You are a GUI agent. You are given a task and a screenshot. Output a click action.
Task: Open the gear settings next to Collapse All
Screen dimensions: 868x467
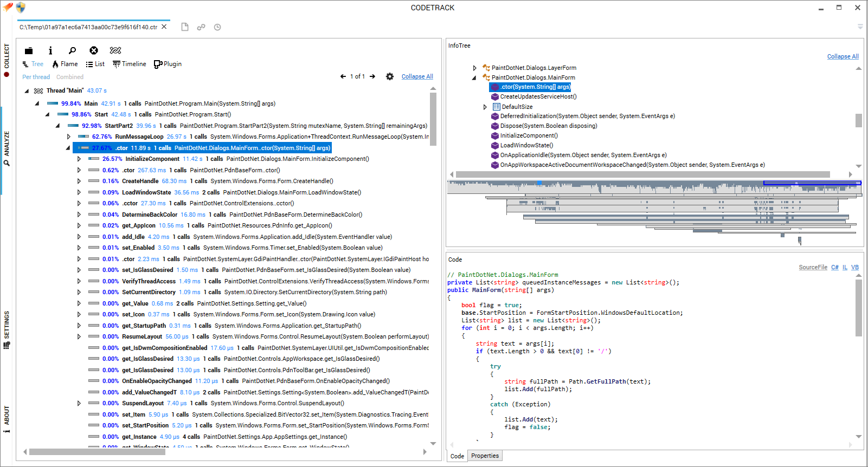pos(390,76)
